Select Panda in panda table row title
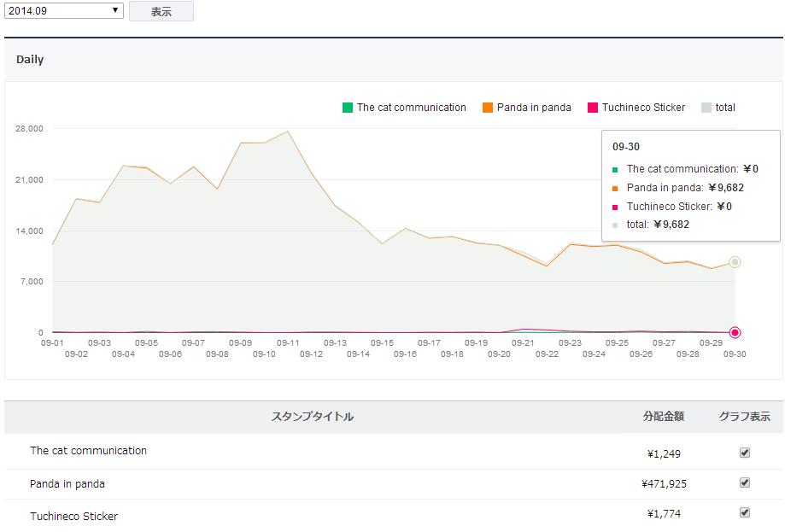The image size is (785, 532). click(67, 484)
